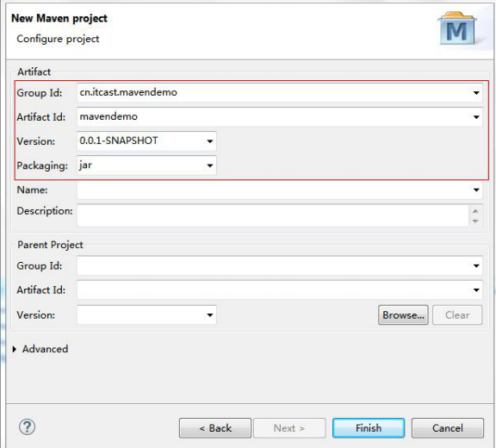Open the Packaging jar dropdown arrow

click(210, 165)
